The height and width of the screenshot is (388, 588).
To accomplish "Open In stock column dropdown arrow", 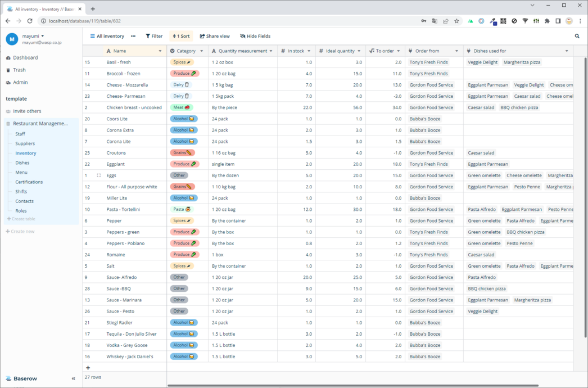I will click(x=309, y=51).
